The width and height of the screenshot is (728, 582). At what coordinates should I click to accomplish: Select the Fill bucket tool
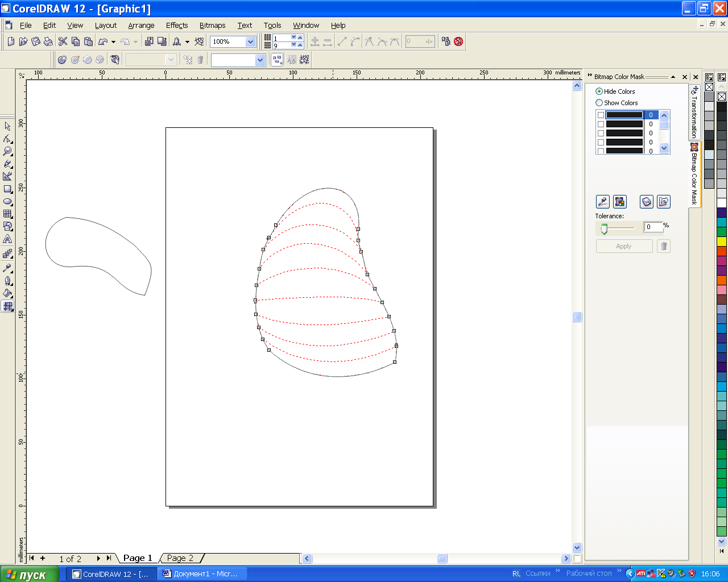7,293
